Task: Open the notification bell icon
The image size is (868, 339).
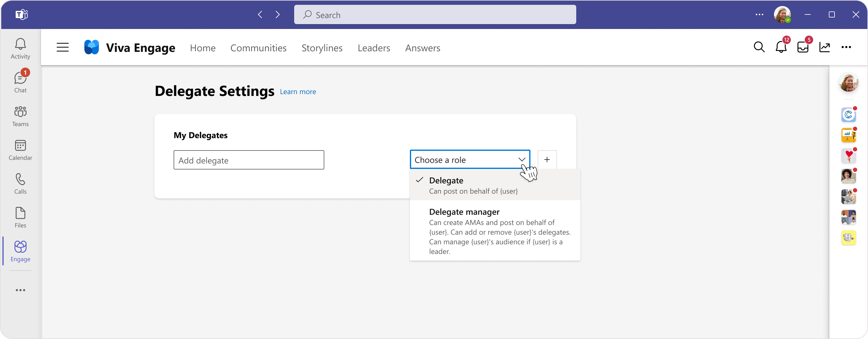Action: (781, 47)
